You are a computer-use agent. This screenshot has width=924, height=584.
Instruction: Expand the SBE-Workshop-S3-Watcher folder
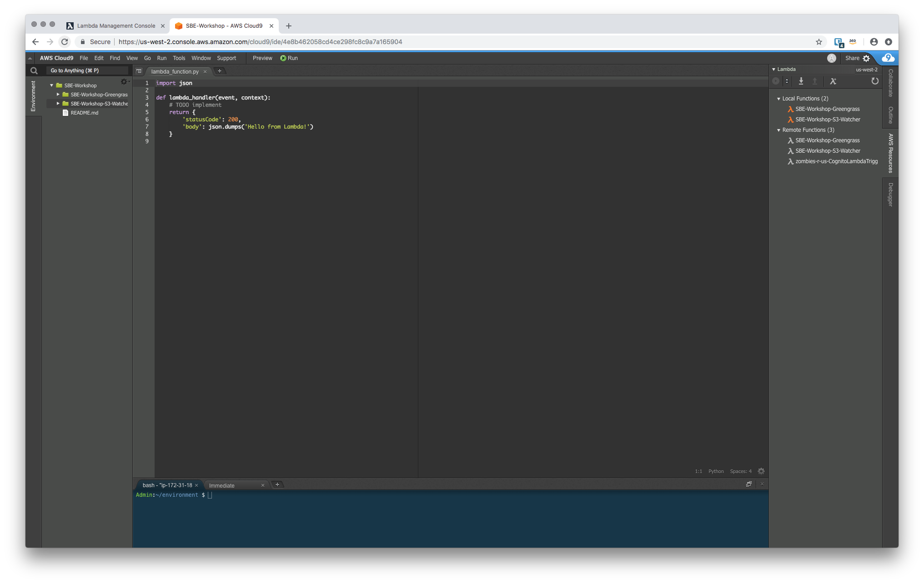coord(58,104)
